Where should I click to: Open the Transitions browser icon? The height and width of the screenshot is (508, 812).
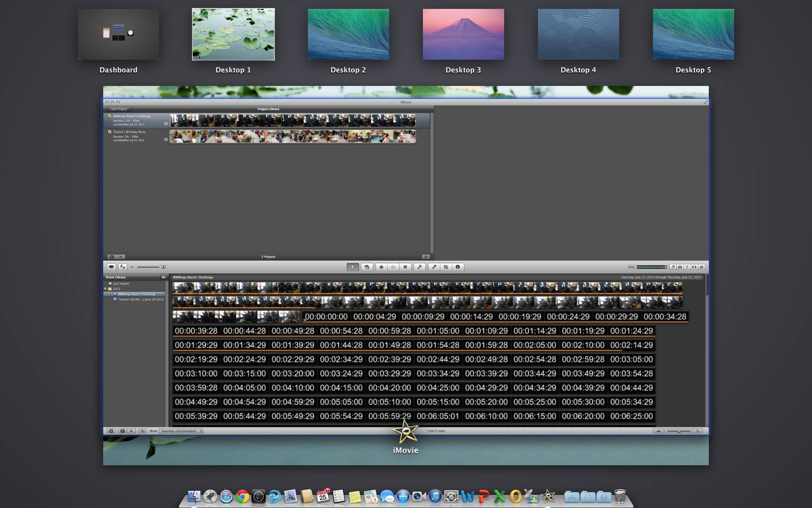[x=694, y=267]
